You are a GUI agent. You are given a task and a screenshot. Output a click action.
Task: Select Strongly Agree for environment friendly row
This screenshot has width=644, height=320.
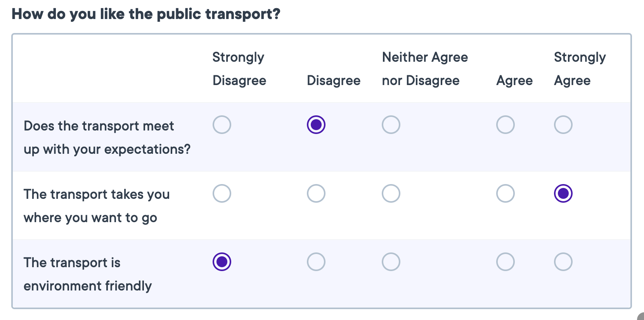coord(563,262)
